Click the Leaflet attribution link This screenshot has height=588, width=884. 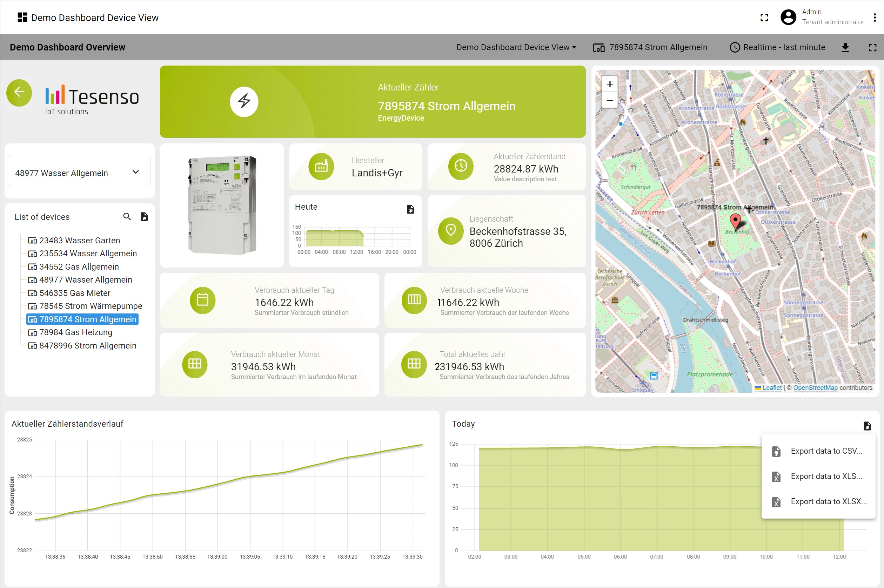click(x=772, y=388)
